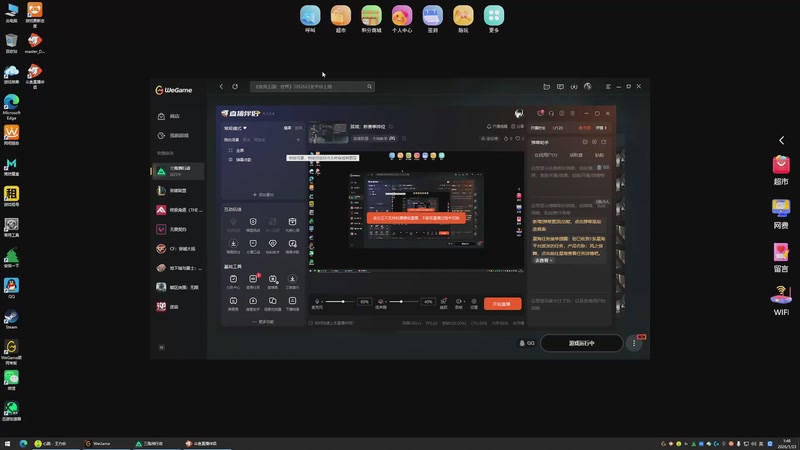Open the last tool in 互动玩法 second row
800x450 pixels.
pyautogui.click(x=292, y=246)
